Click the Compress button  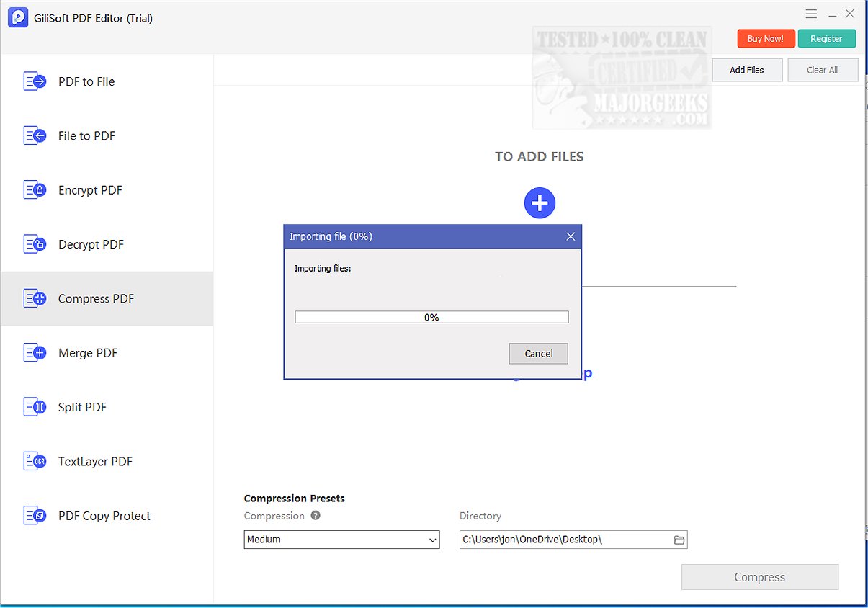point(760,577)
